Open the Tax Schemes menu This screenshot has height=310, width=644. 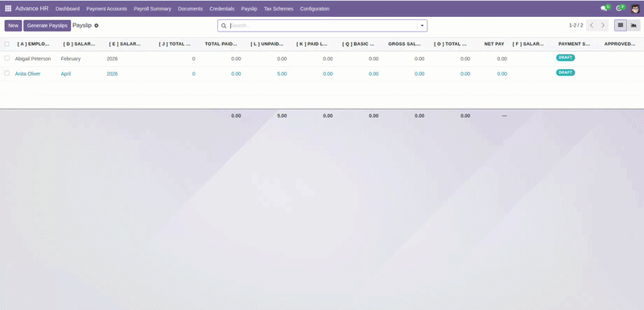point(279,9)
